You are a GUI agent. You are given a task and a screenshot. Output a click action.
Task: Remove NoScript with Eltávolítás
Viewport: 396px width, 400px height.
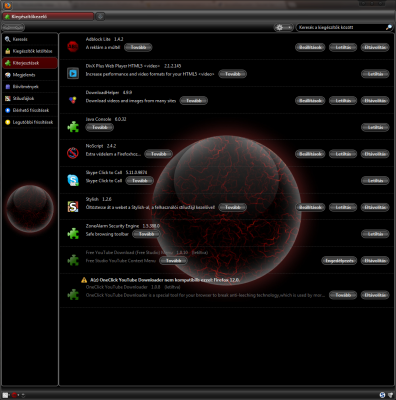[375, 154]
